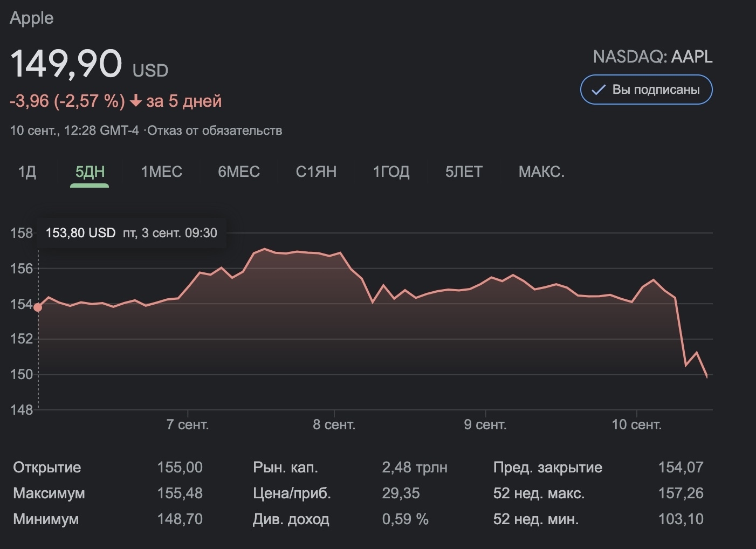
Task: Click the Рын. кап. value 2,48 трлн
Action: (415, 467)
